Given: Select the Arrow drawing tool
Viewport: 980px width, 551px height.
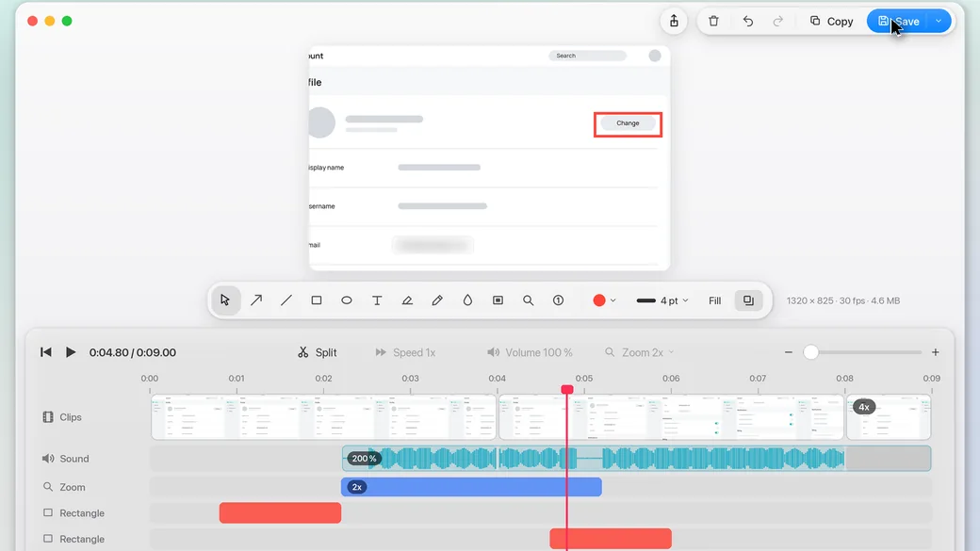Looking at the screenshot, I should coord(256,300).
